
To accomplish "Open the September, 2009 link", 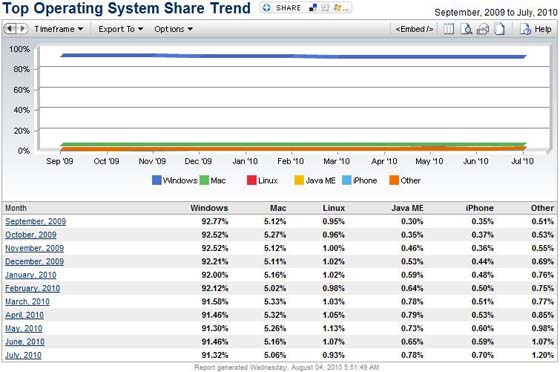I will 35,222.
